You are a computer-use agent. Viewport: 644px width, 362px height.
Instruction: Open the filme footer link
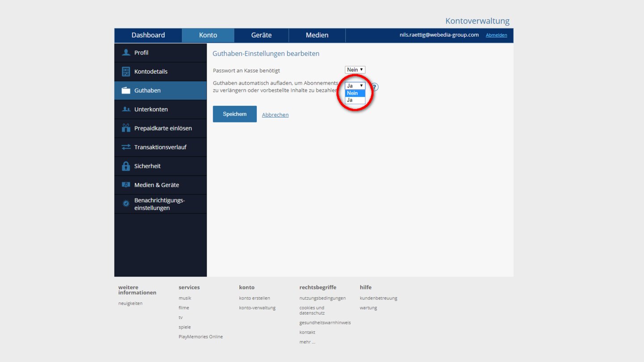(x=184, y=308)
